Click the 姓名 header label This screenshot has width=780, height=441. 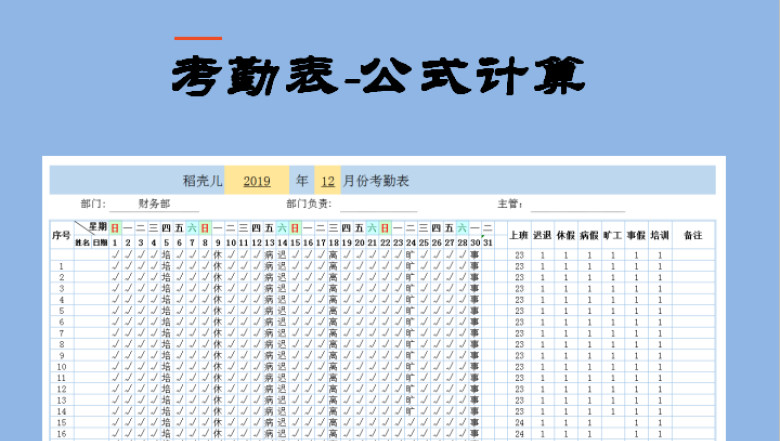(x=82, y=243)
